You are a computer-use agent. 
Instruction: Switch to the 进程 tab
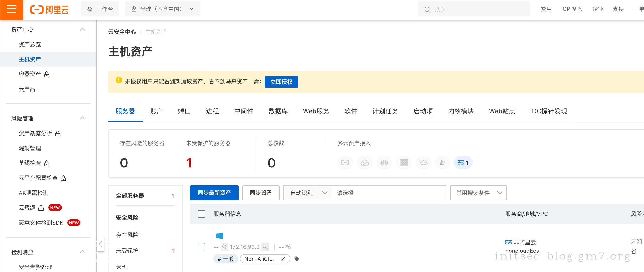coord(212,111)
